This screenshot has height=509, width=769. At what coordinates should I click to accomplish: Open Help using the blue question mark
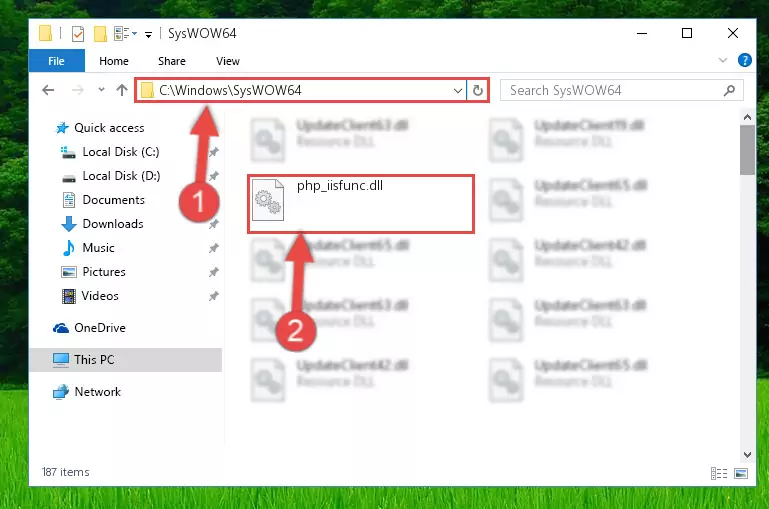[x=744, y=60]
